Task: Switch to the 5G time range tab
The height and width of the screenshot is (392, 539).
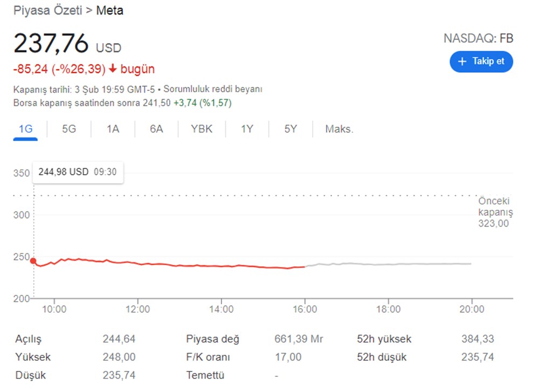Action: (69, 129)
